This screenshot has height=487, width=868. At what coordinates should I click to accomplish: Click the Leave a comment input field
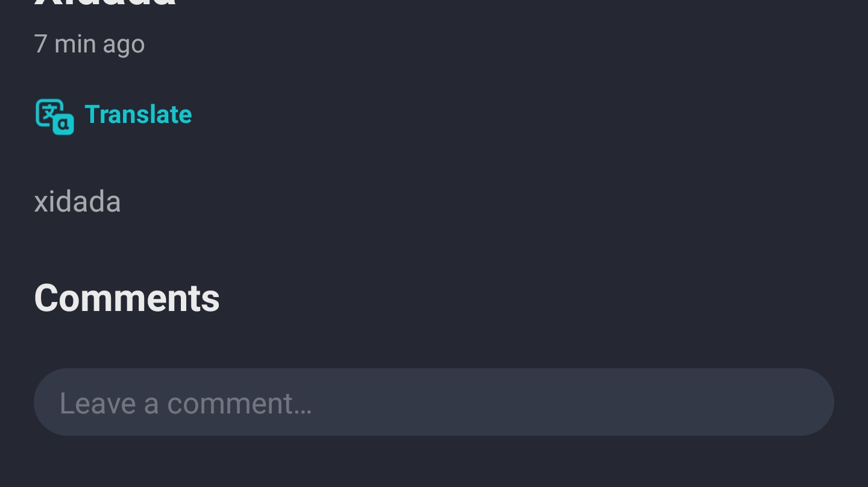(433, 402)
